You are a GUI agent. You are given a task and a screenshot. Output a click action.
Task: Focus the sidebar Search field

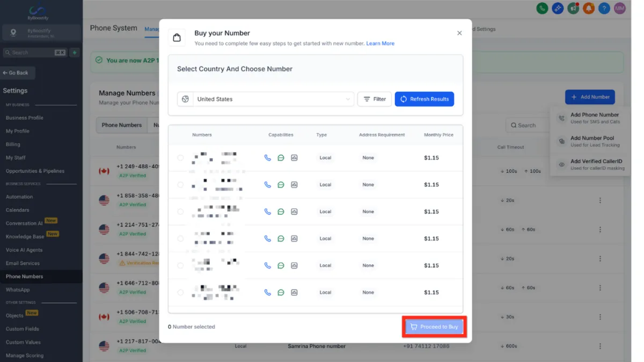coord(35,53)
